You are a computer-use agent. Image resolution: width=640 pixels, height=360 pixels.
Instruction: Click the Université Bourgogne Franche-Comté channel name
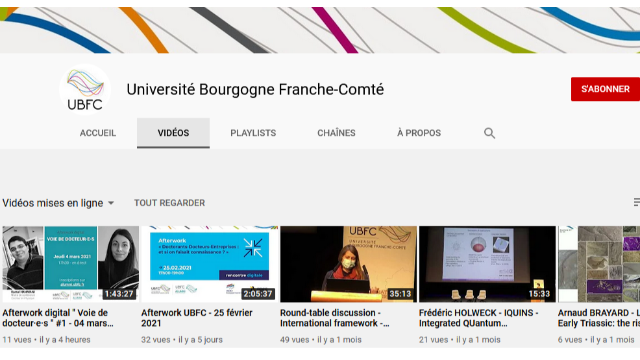pyautogui.click(x=255, y=89)
